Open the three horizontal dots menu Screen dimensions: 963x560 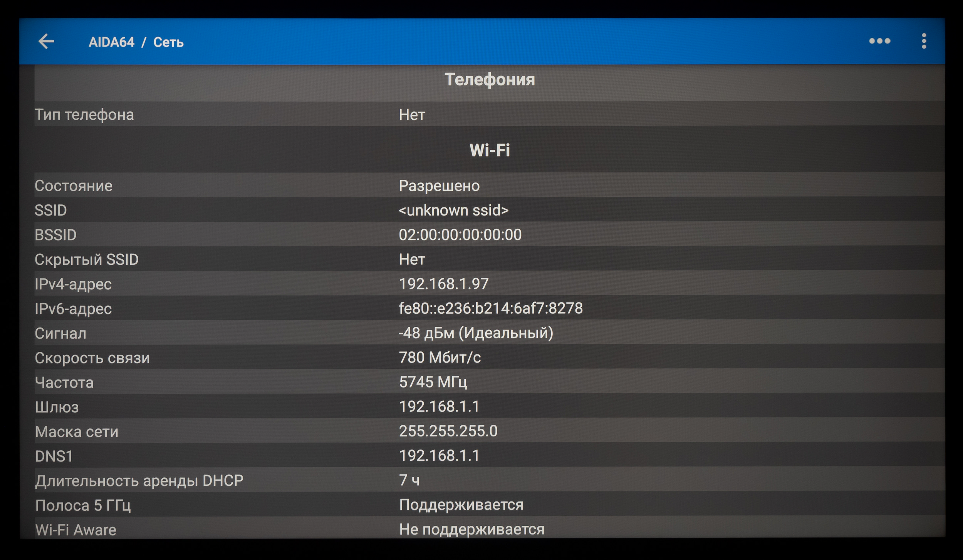coord(879,41)
